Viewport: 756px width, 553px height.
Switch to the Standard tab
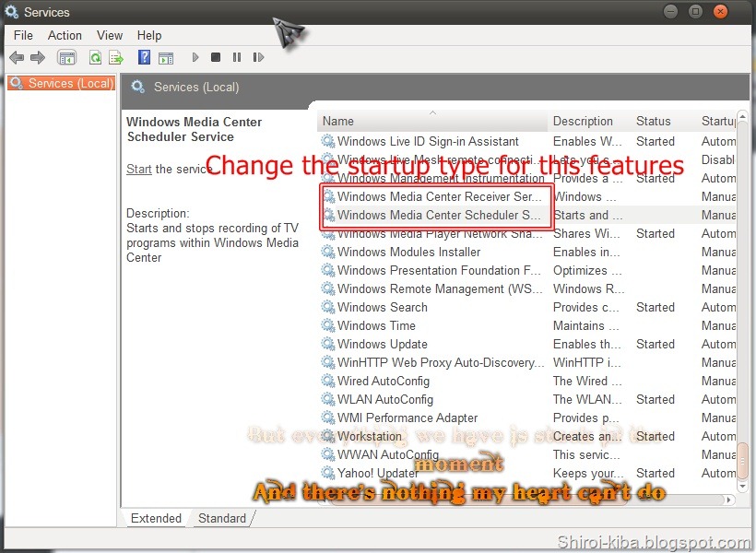pyautogui.click(x=222, y=518)
